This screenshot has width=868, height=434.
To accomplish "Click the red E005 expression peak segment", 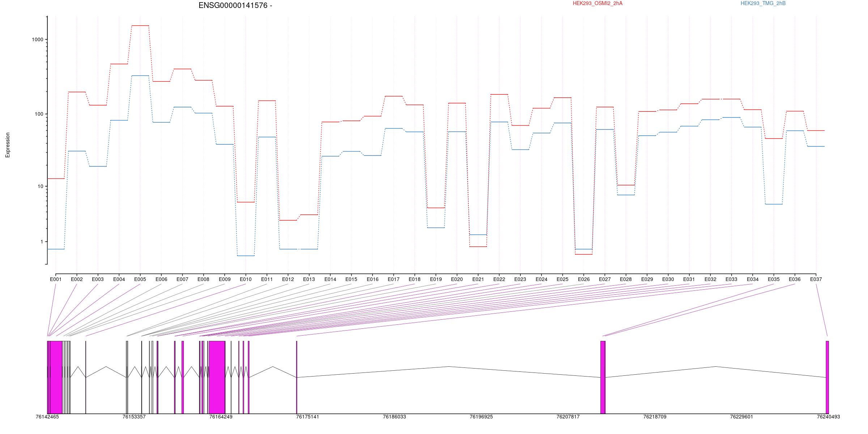I will 140,26.
